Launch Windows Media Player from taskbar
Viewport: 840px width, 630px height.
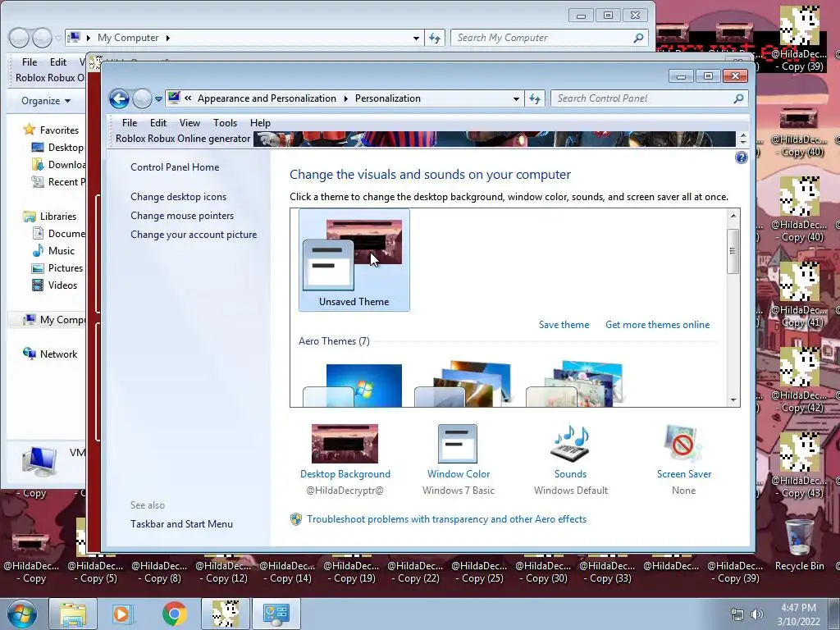(x=123, y=614)
